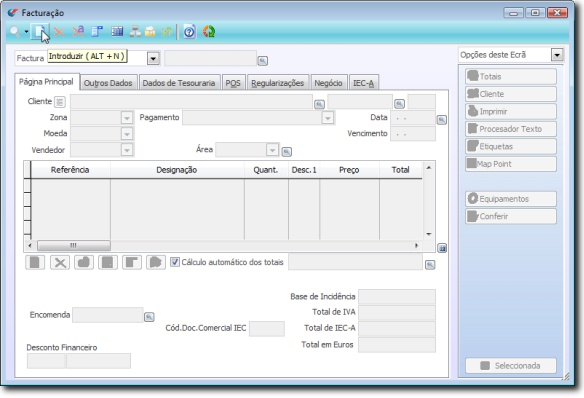Click the Total em Euros field
This screenshot has height=398, width=584.
(x=397, y=345)
